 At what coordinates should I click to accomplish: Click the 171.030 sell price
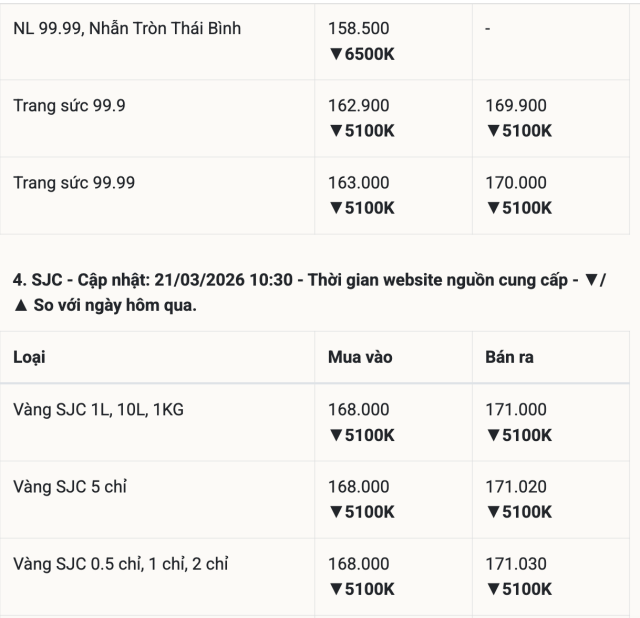[516, 565]
